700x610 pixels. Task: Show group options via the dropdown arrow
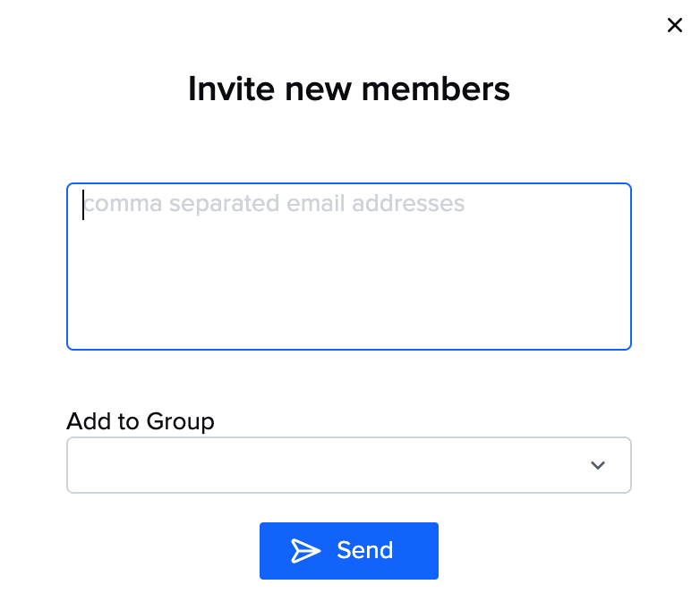pos(598,465)
